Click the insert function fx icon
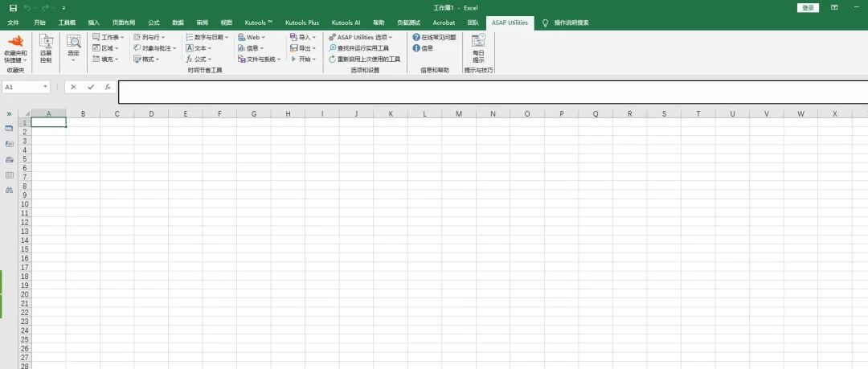Viewport: 868px width, 369px height. [108, 87]
